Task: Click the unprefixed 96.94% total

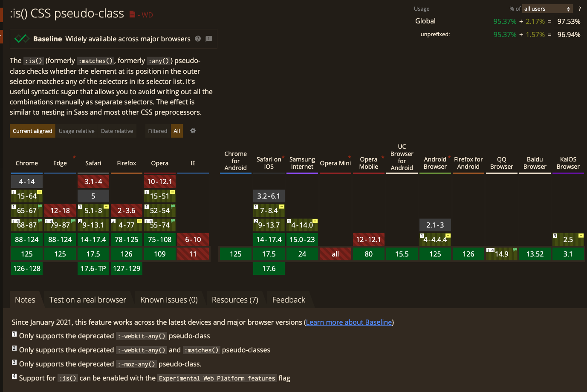Action: [x=569, y=35]
